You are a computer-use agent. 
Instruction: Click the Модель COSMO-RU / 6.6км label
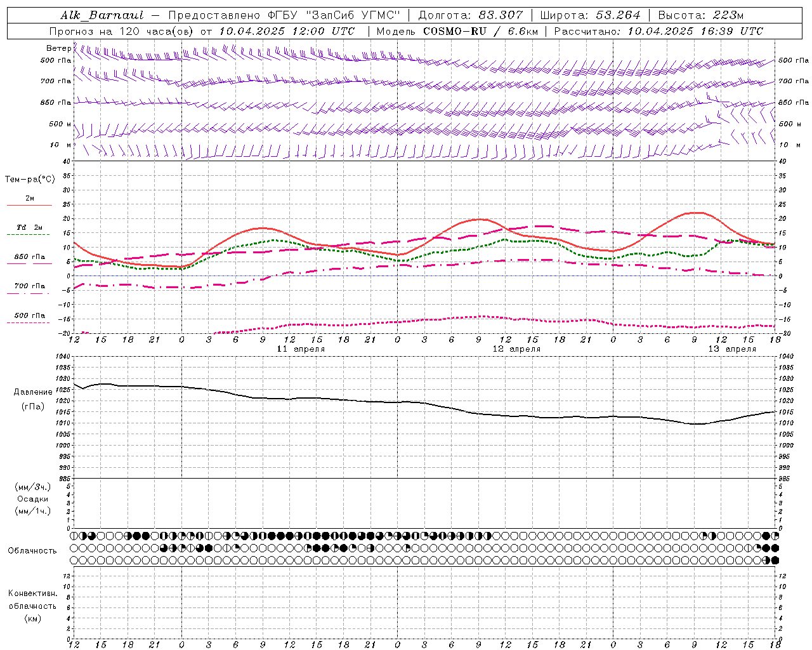[457, 31]
